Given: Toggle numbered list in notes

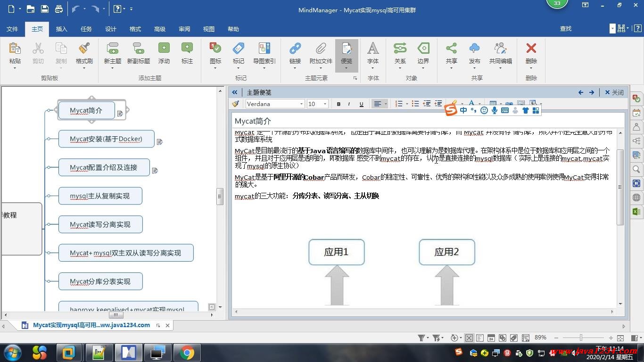Looking at the screenshot, I should [x=398, y=104].
